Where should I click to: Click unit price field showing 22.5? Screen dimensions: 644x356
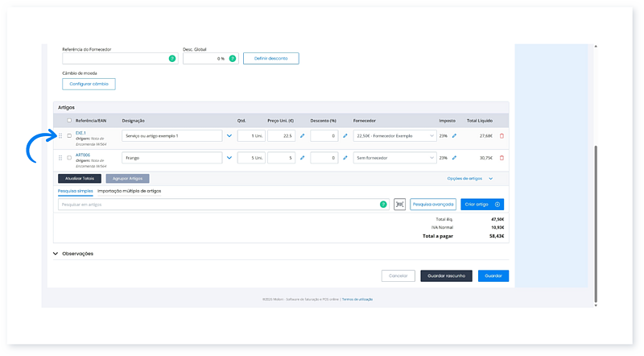coord(281,135)
